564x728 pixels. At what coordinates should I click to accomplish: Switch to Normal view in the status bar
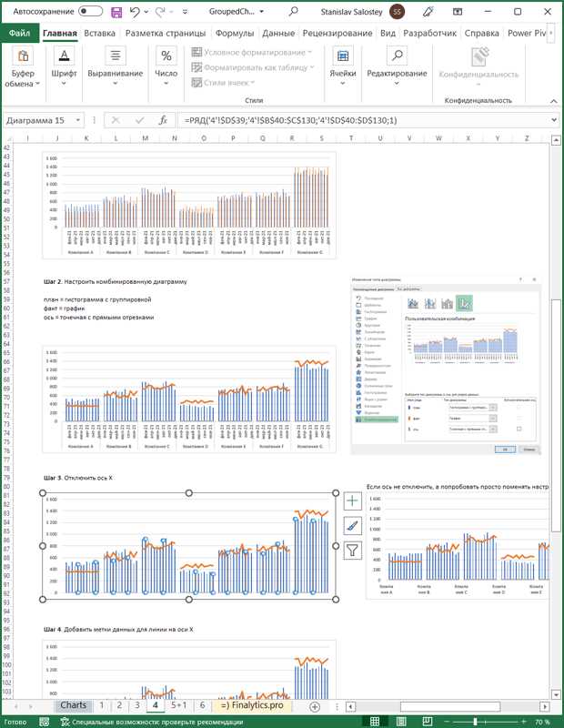coord(375,722)
